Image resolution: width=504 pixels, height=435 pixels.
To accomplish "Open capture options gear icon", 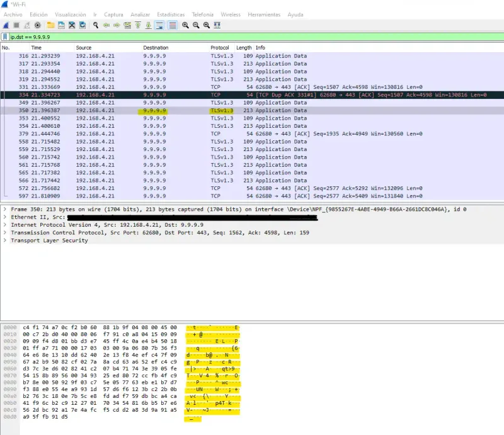I will [x=38, y=25].
